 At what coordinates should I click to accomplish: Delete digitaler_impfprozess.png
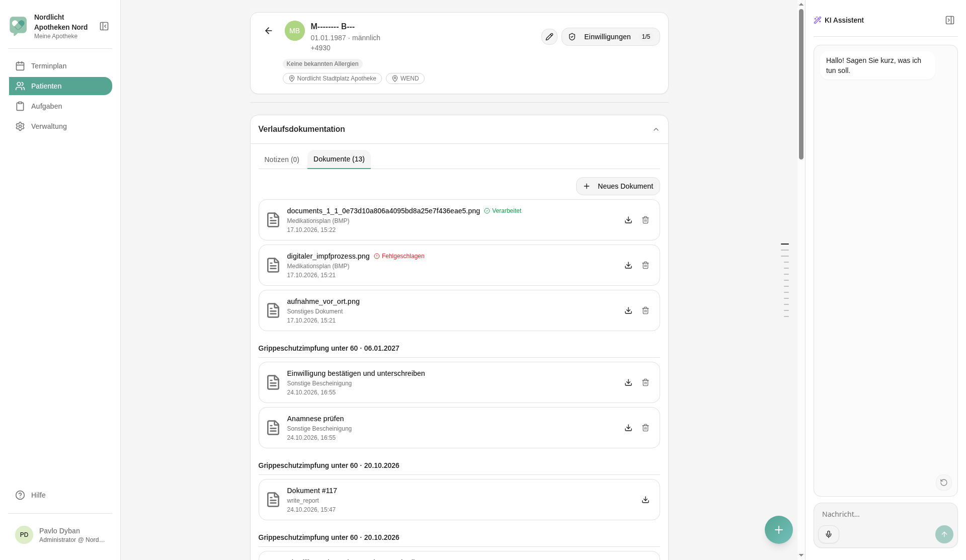click(646, 265)
